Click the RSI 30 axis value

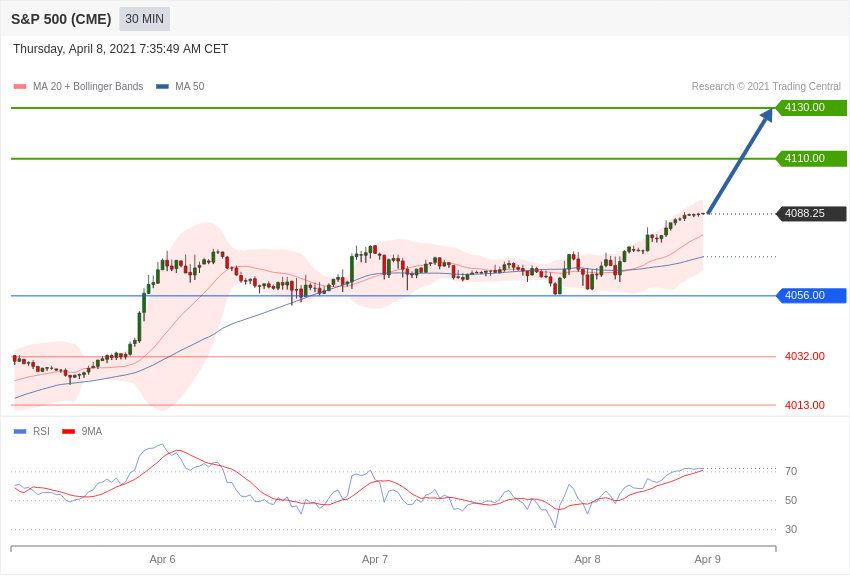791,529
